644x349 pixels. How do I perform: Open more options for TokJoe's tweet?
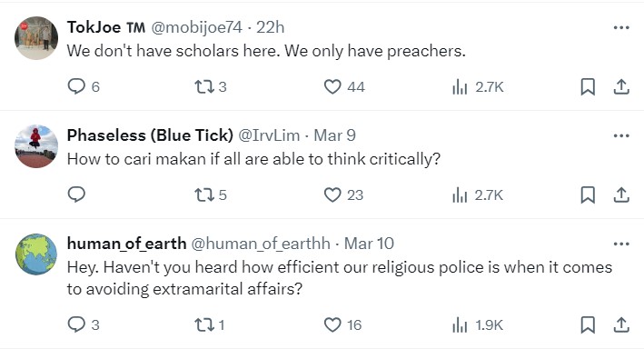point(621,27)
